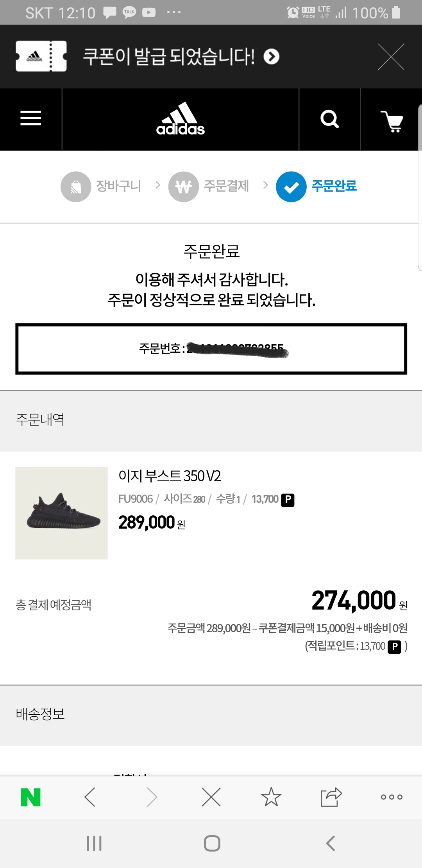
Task: Select the 장바구니 step
Action: (101, 187)
